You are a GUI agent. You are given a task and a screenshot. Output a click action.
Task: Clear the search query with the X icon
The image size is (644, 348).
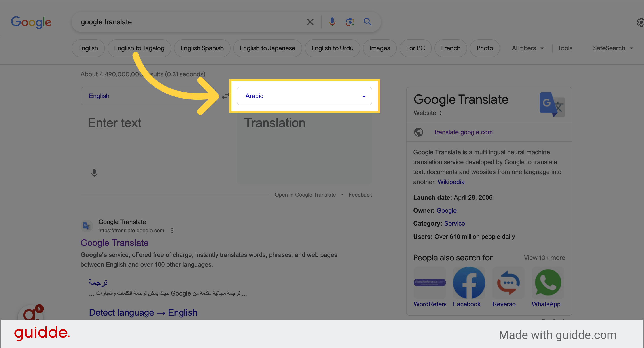pos(310,22)
